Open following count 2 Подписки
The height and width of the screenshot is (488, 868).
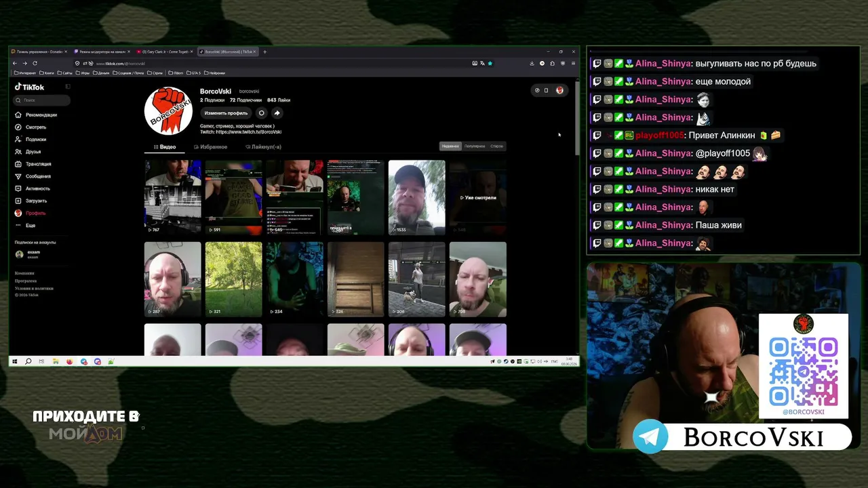coord(212,100)
